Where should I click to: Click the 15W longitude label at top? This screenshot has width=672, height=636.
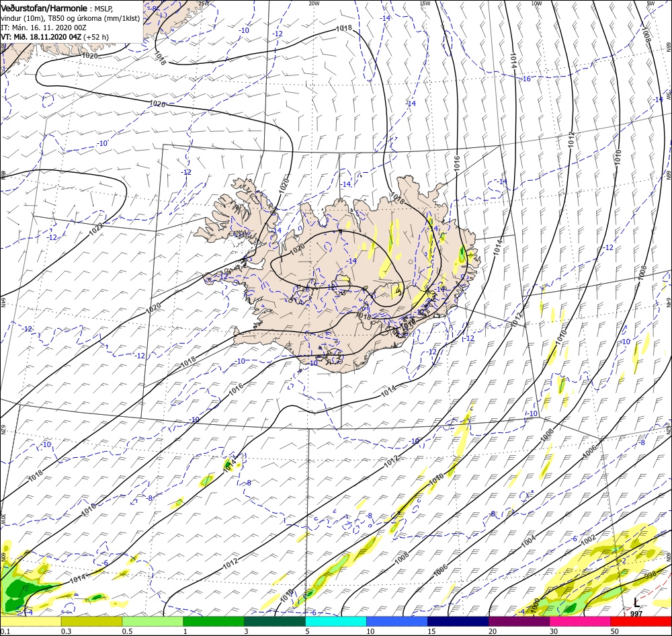point(425,3)
